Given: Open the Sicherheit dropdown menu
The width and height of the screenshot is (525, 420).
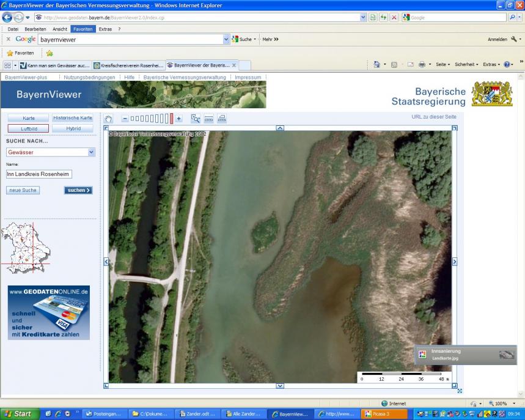Looking at the screenshot, I should [466, 64].
